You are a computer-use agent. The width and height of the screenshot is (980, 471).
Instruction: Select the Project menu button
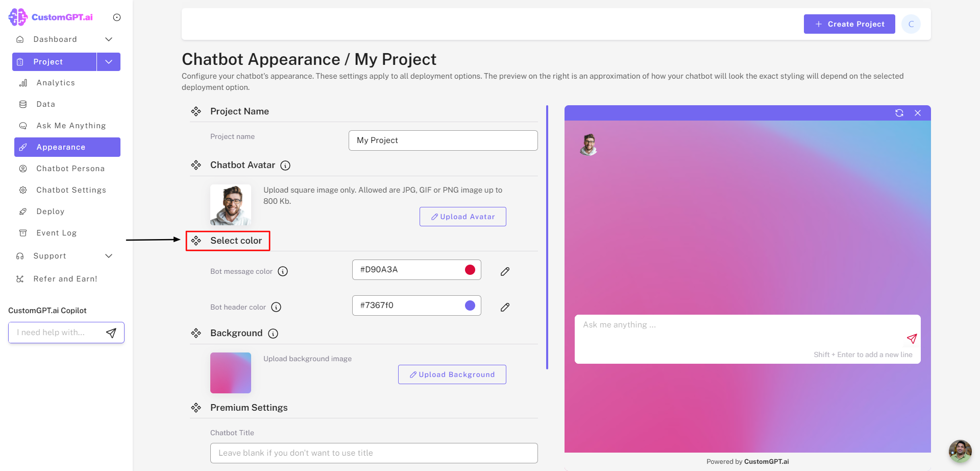[x=55, y=62]
